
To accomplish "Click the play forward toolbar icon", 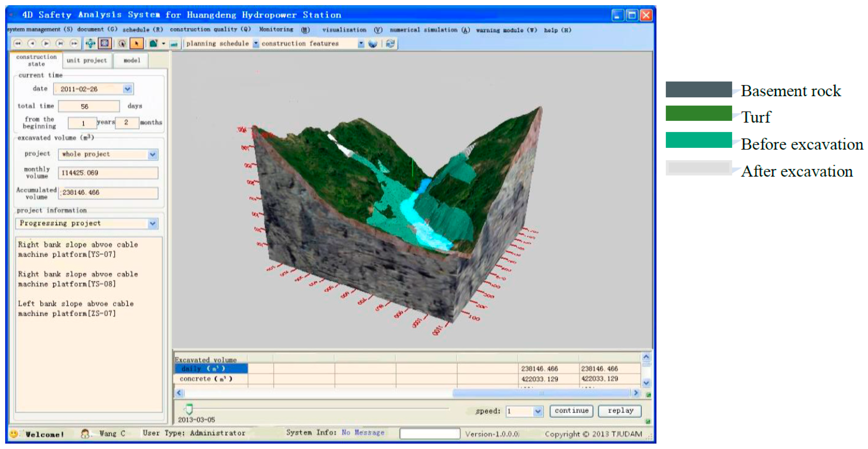I will point(46,43).
